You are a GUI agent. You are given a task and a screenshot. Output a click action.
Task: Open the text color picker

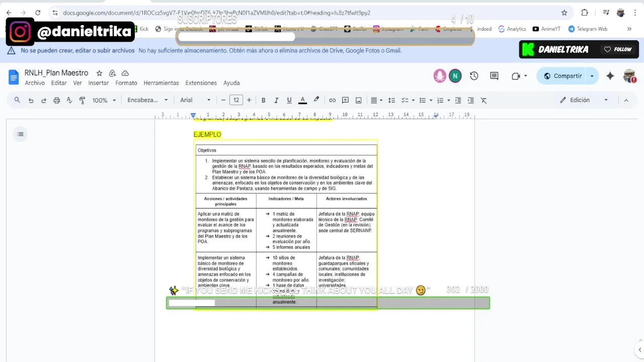[302, 100]
